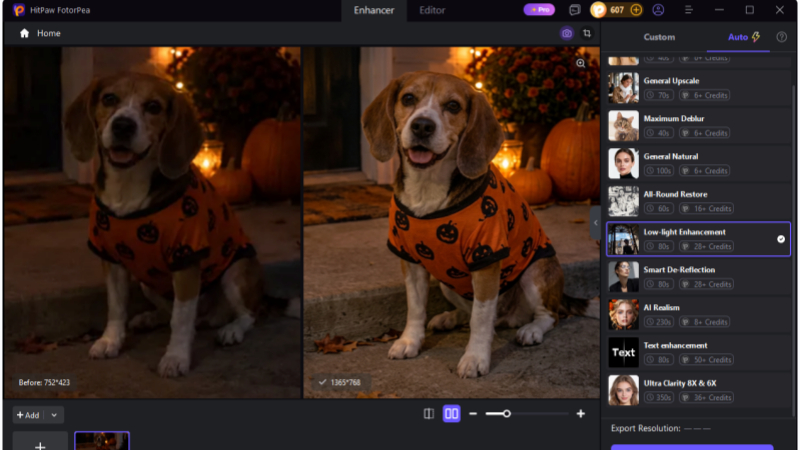Zoom out with the minus icon
Image resolution: width=800 pixels, height=450 pixels.
point(473,414)
